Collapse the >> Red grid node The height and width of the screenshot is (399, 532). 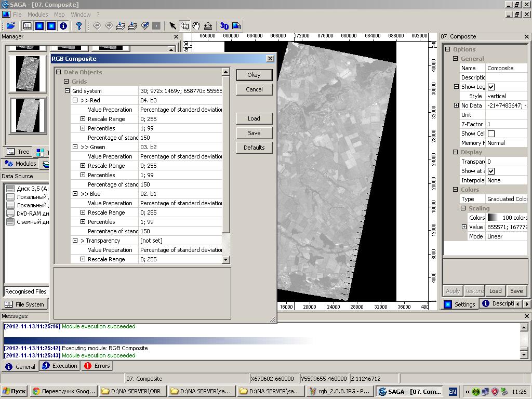pyautogui.click(x=75, y=100)
